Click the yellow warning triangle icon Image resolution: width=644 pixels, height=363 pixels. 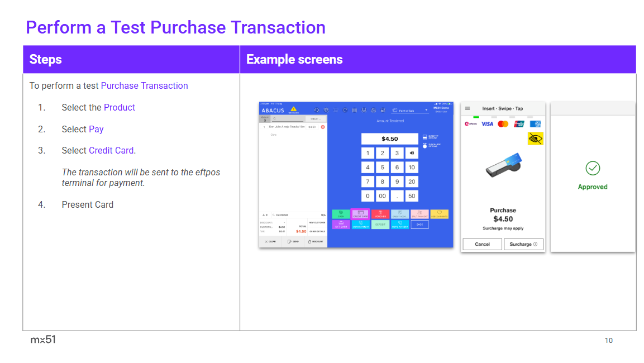[293, 109]
